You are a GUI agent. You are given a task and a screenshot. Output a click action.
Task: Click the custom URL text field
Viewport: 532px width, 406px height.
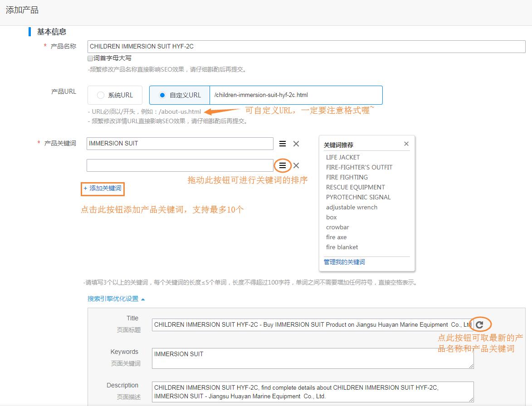pos(296,95)
